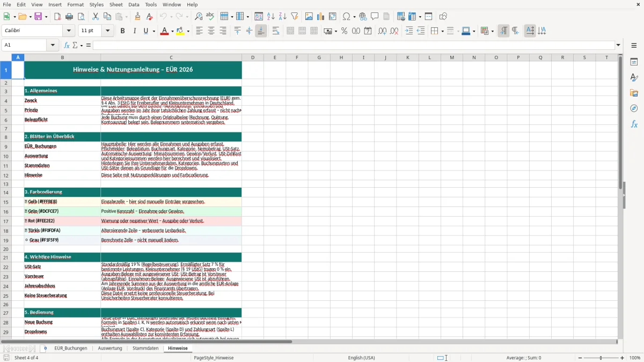Viewport: 644px width, 362px height.
Task: Select the Clone Formatting paintbrush
Action: click(x=137, y=17)
